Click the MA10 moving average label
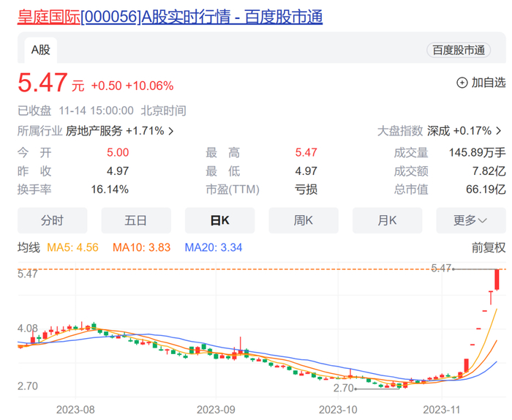This screenshot has width=512, height=420. [141, 247]
